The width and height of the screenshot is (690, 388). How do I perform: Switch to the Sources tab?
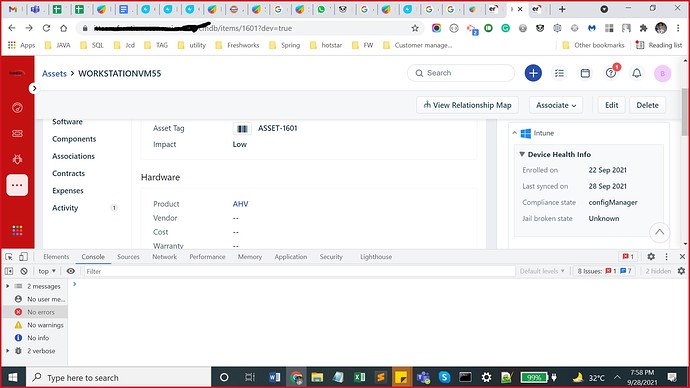pos(128,256)
